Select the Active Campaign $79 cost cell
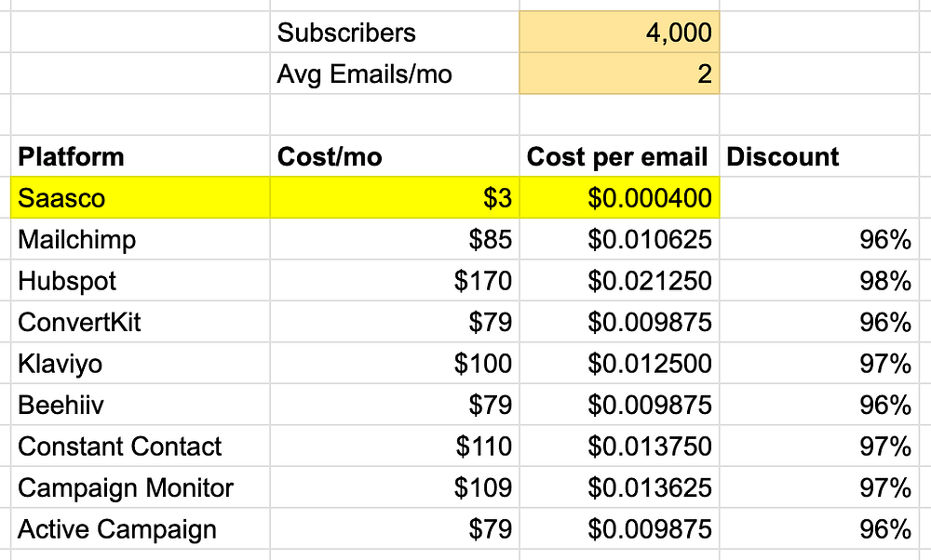 click(x=395, y=528)
